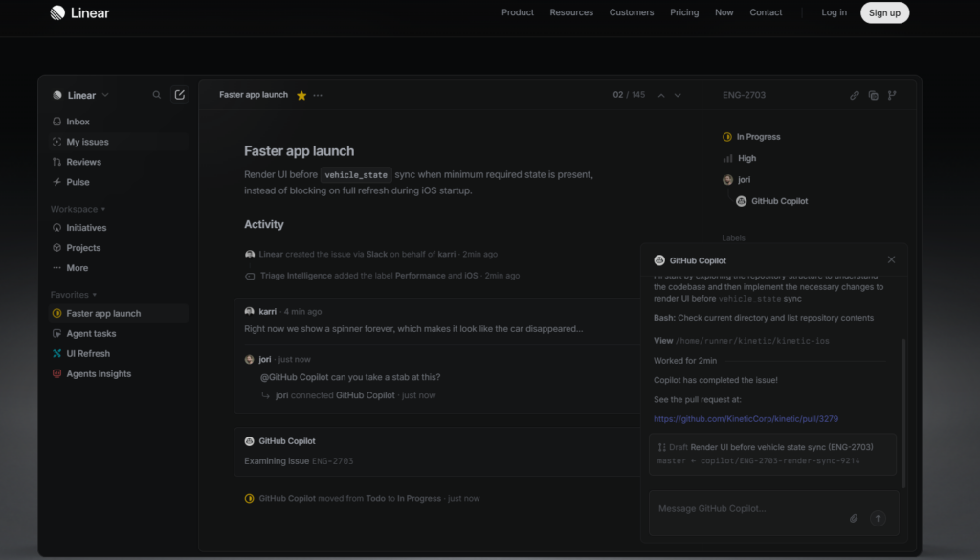Click the ENG-2703 issue identifier

tap(744, 95)
